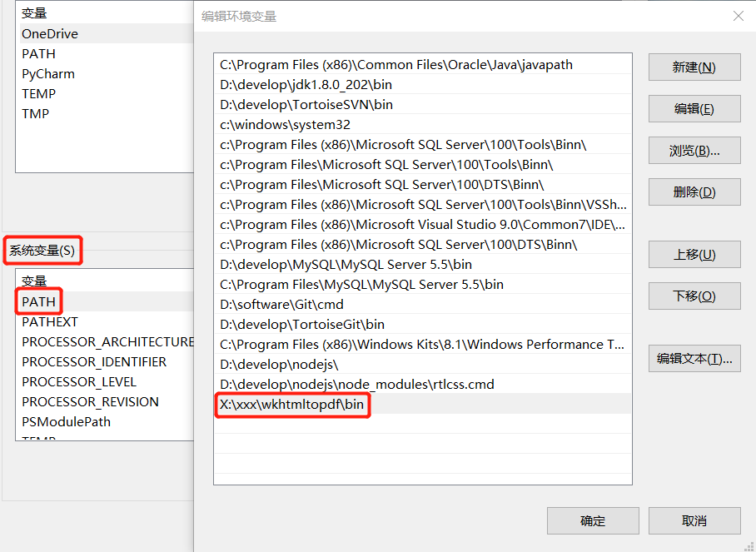
Task: Click the 删除(D) delete button
Action: (694, 191)
